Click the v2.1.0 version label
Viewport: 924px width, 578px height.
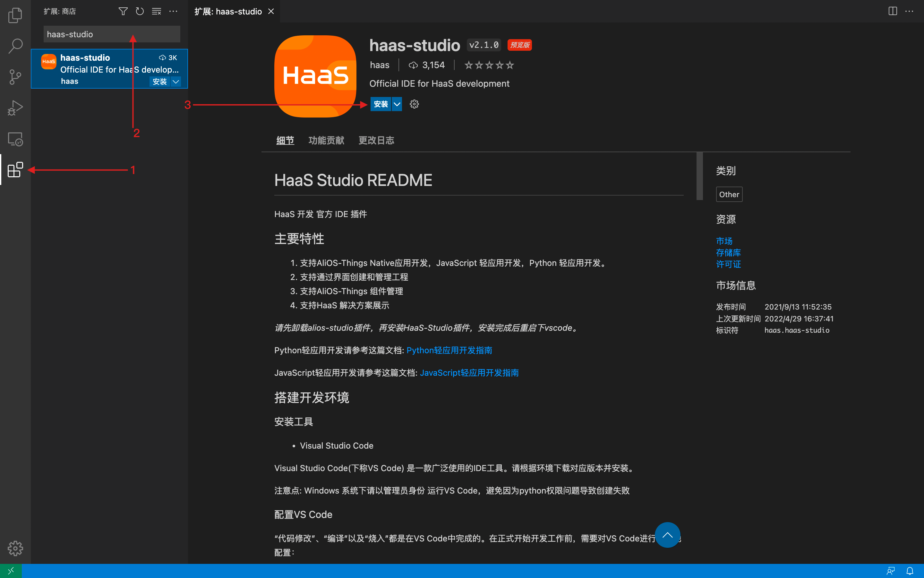tap(484, 45)
